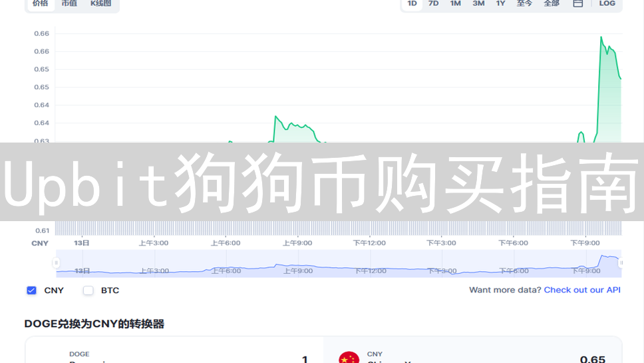Click the DOGE兑换为CNY的转换器 heading

94,324
